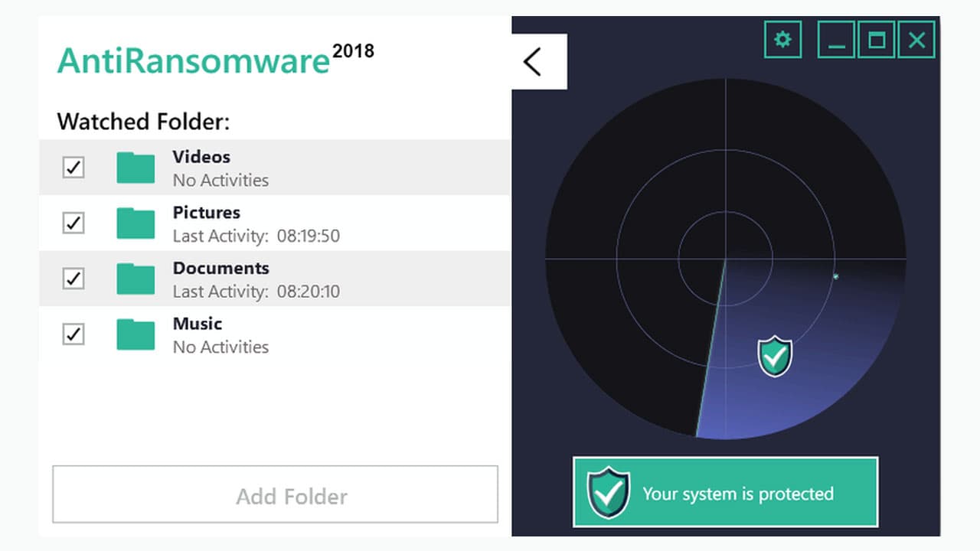980x551 pixels.
Task: Click the Videos folder icon
Action: coord(136,168)
